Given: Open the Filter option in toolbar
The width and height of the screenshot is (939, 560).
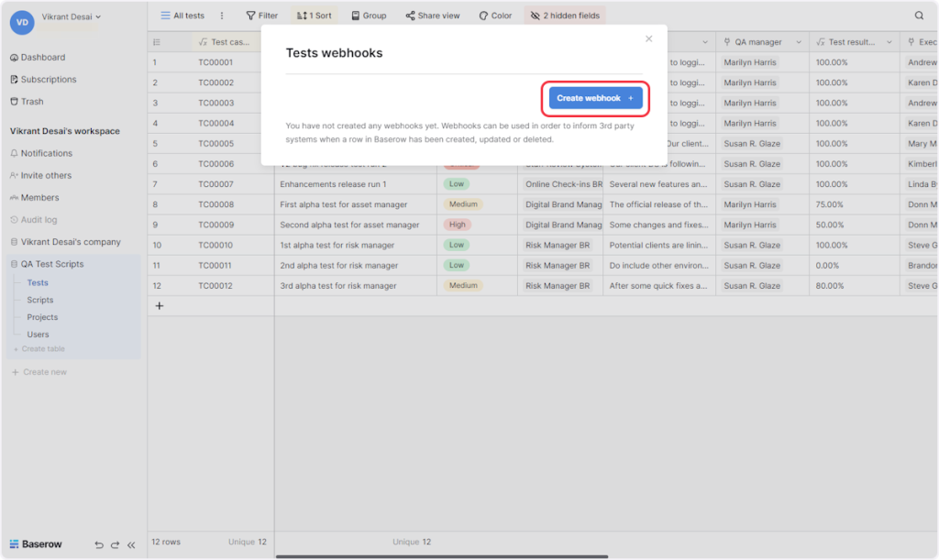Looking at the screenshot, I should coord(262,16).
